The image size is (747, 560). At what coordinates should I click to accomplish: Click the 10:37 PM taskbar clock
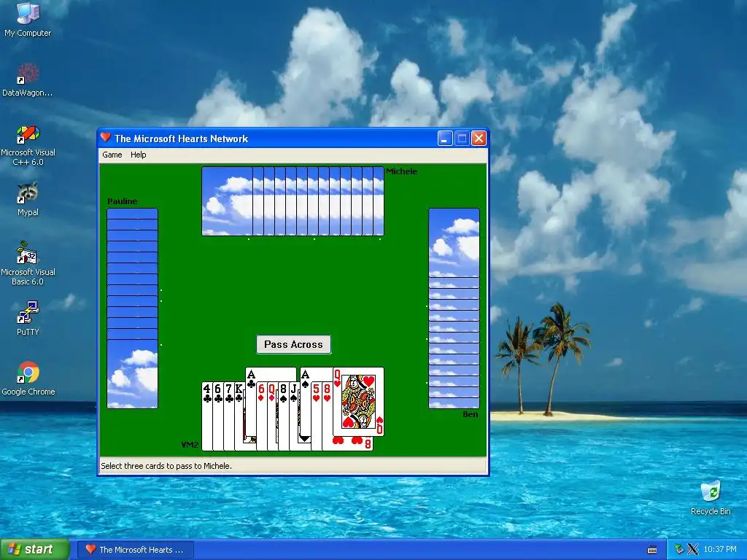720,550
